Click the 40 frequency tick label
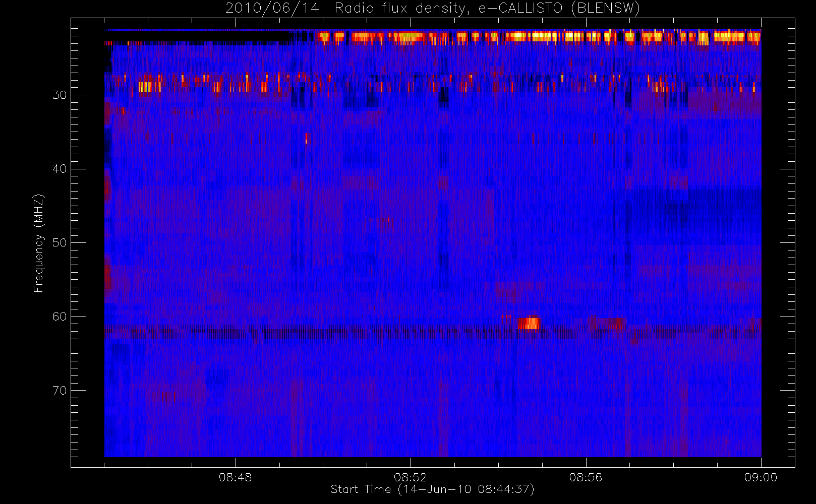Image resolution: width=816 pixels, height=504 pixels. pos(60,169)
